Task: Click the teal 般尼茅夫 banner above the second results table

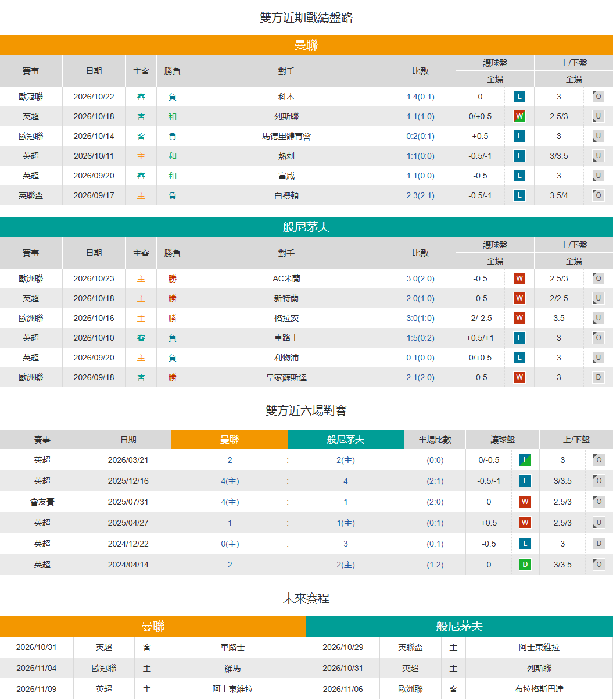Action: (x=306, y=227)
